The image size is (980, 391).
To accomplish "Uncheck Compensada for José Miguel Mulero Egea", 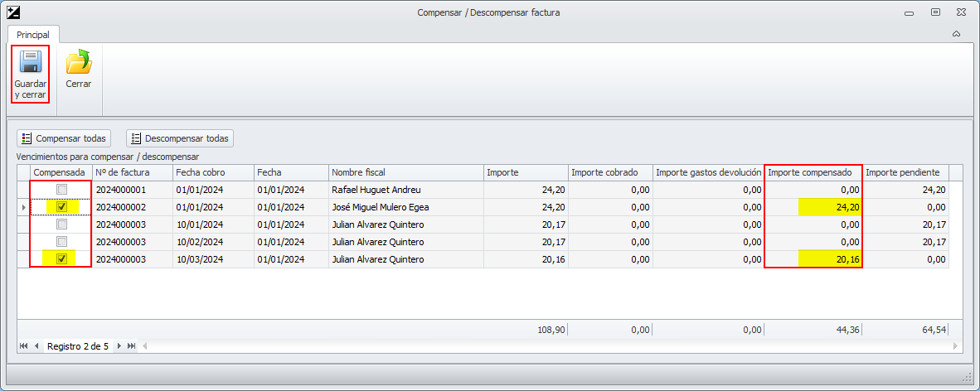I will point(61,207).
